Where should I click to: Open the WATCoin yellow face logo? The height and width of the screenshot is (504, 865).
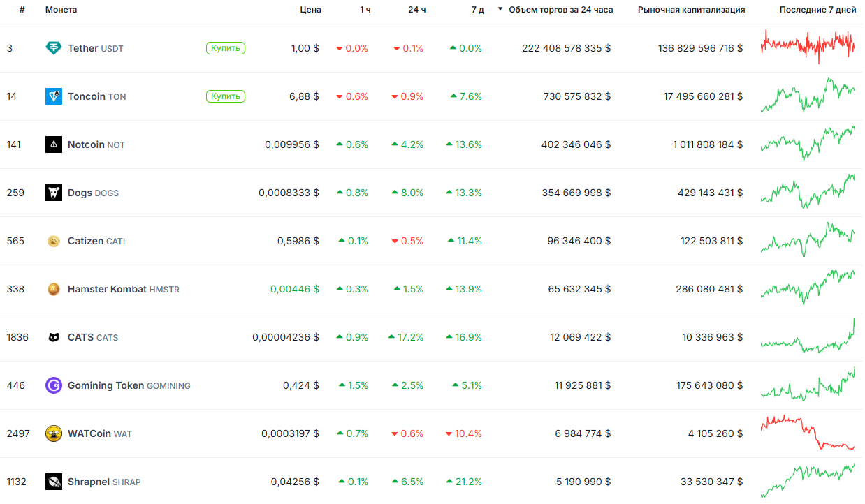click(54, 433)
